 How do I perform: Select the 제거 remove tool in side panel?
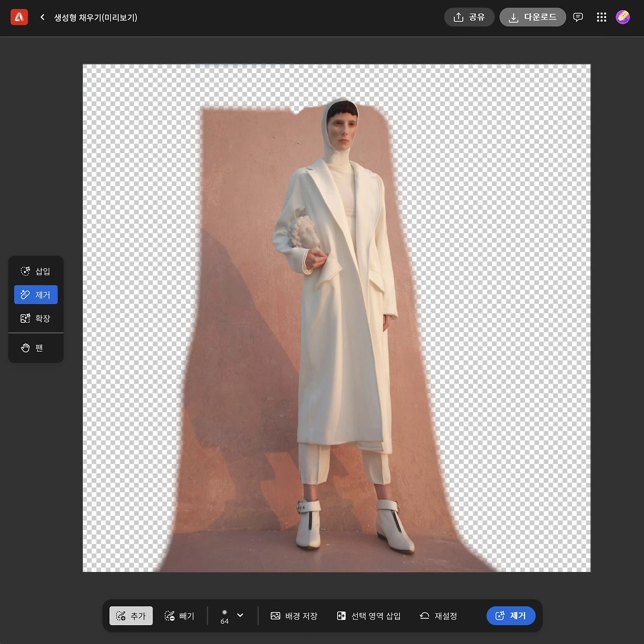click(x=36, y=295)
